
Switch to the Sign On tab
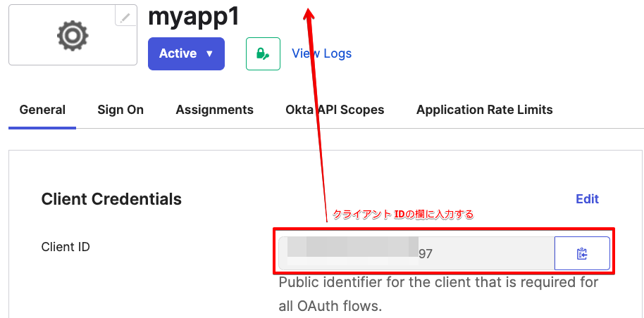click(x=120, y=110)
